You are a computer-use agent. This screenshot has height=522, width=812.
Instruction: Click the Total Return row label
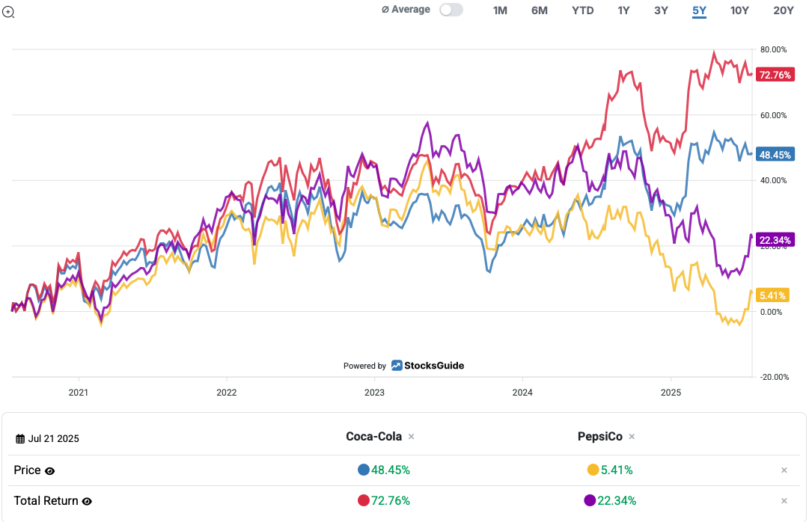point(46,501)
